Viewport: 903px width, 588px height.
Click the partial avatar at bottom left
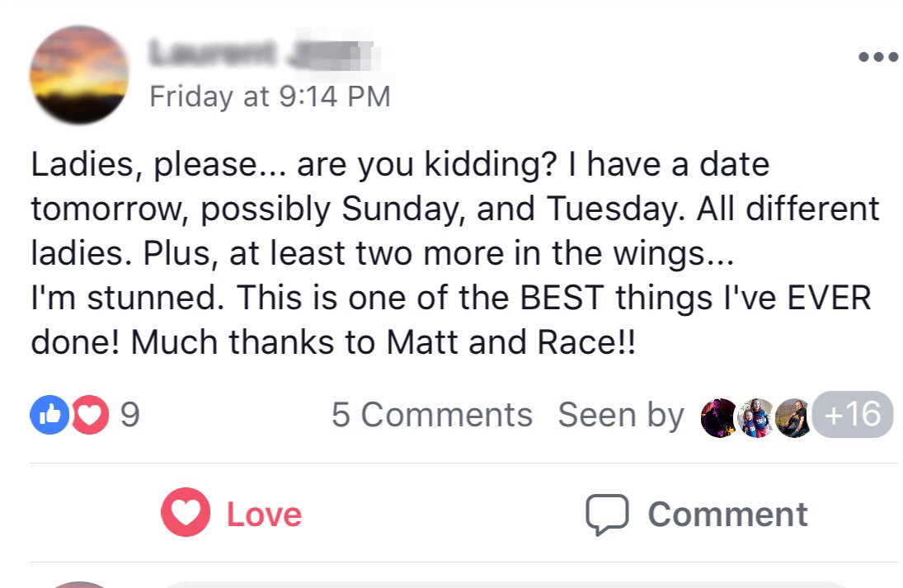[x=79, y=584]
